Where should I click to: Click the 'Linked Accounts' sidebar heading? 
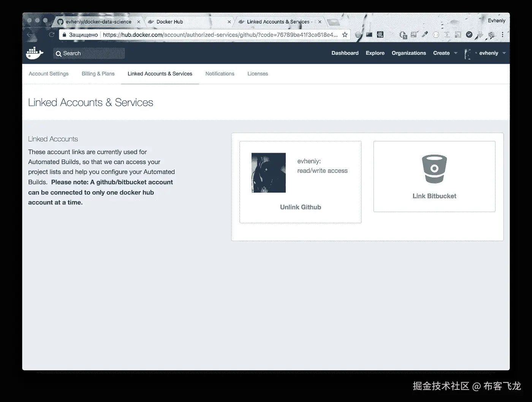[53, 139]
